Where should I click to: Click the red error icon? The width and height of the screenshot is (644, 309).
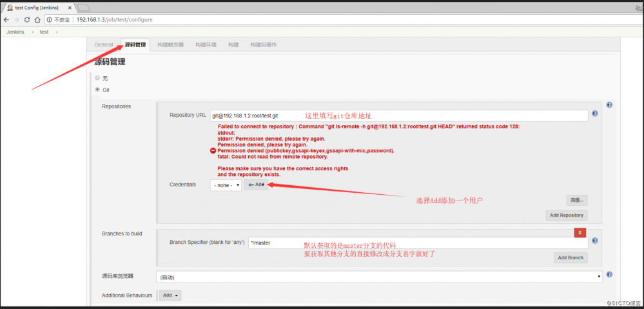[x=213, y=151]
